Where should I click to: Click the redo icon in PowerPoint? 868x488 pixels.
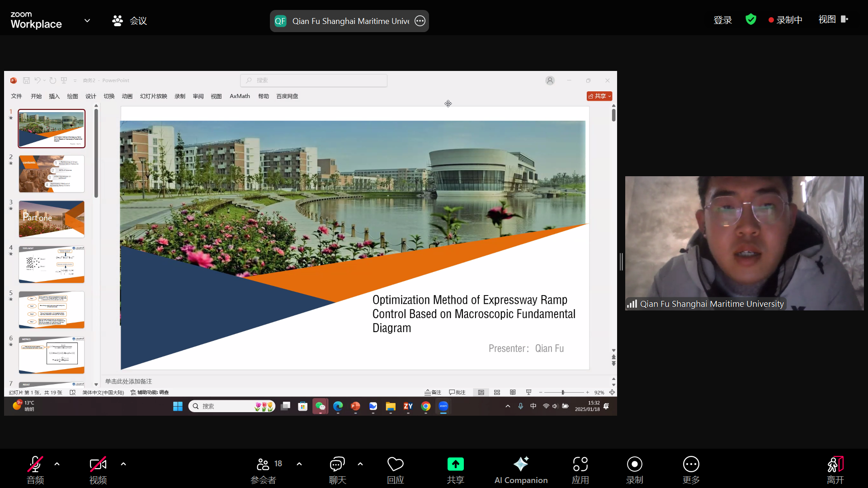(x=53, y=80)
